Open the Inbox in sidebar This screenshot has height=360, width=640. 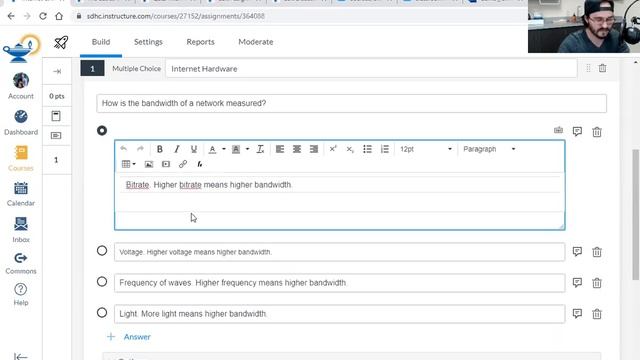point(21,230)
